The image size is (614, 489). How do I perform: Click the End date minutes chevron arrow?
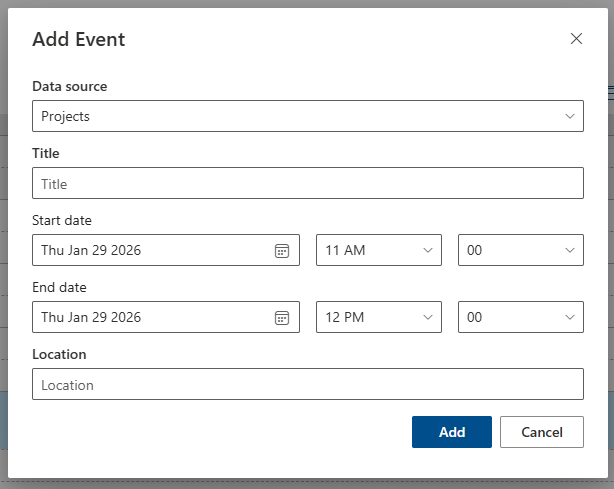[570, 317]
